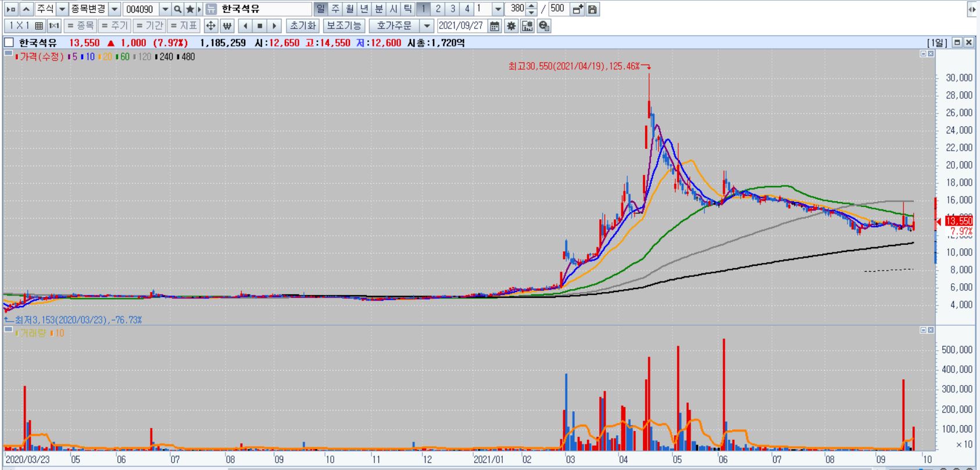This screenshot has width=980, height=470.
Task: Decrease the 380 bar count spinner
Action: pos(531,12)
